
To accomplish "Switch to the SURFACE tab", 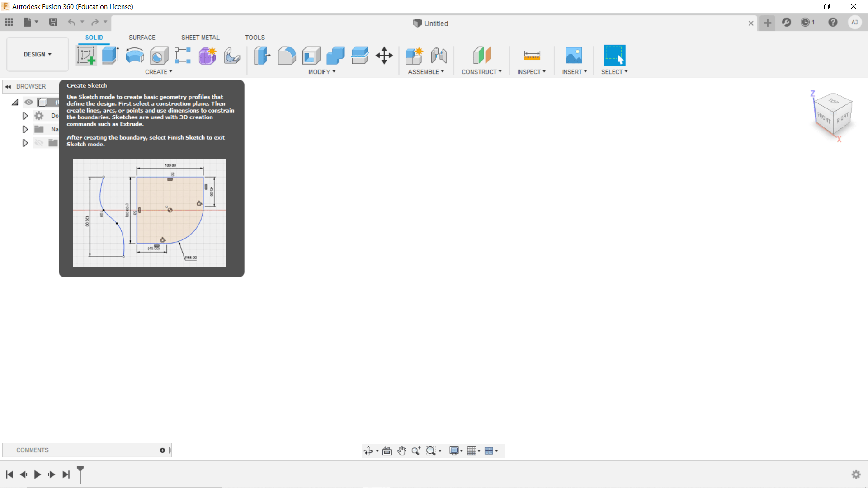I will pyautogui.click(x=142, y=38).
